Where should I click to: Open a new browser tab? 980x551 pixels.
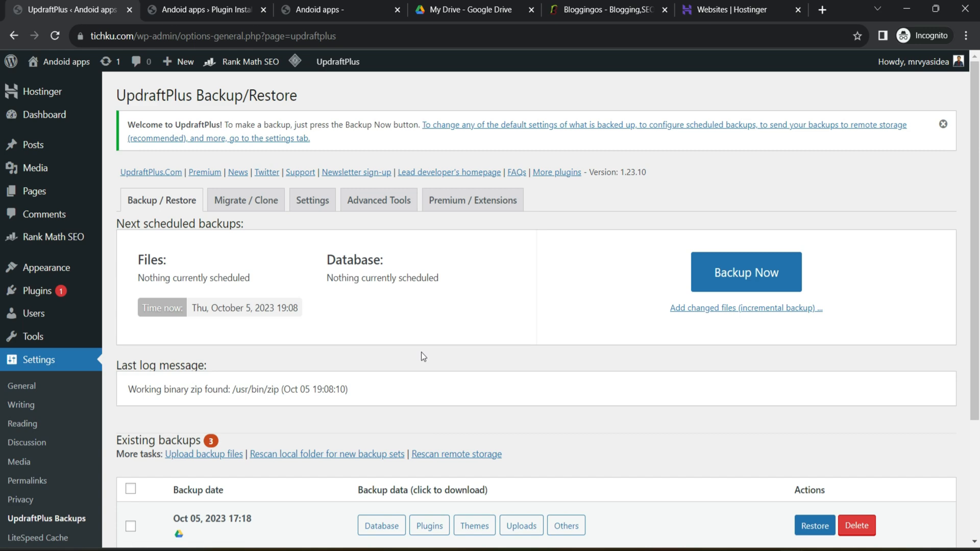pos(822,10)
